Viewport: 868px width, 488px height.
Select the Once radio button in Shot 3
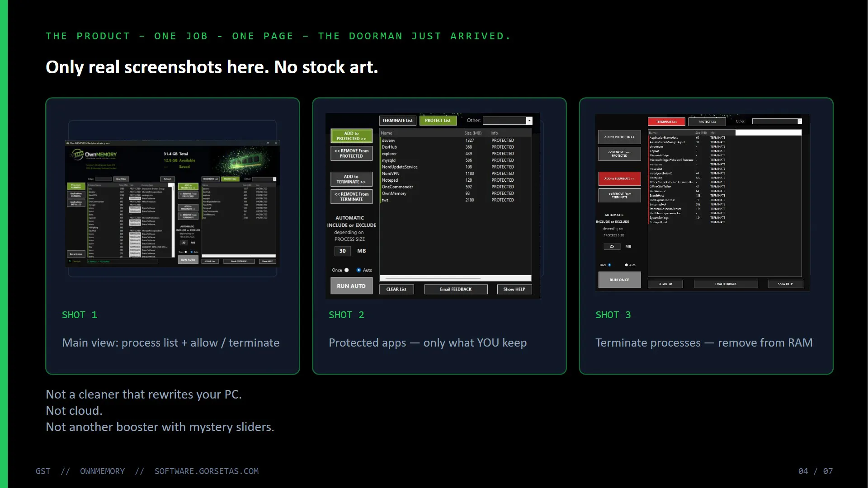609,265
